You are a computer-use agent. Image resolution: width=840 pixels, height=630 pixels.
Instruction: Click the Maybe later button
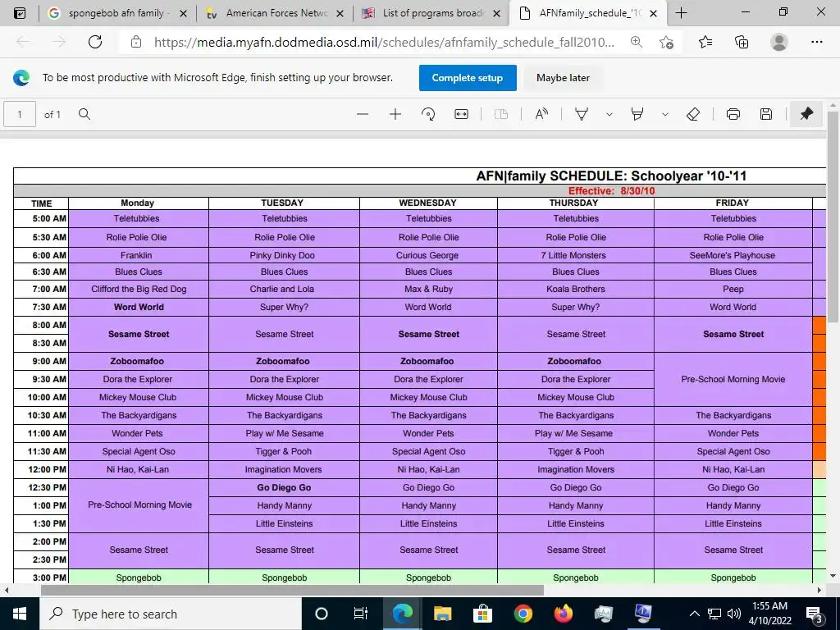point(563,78)
